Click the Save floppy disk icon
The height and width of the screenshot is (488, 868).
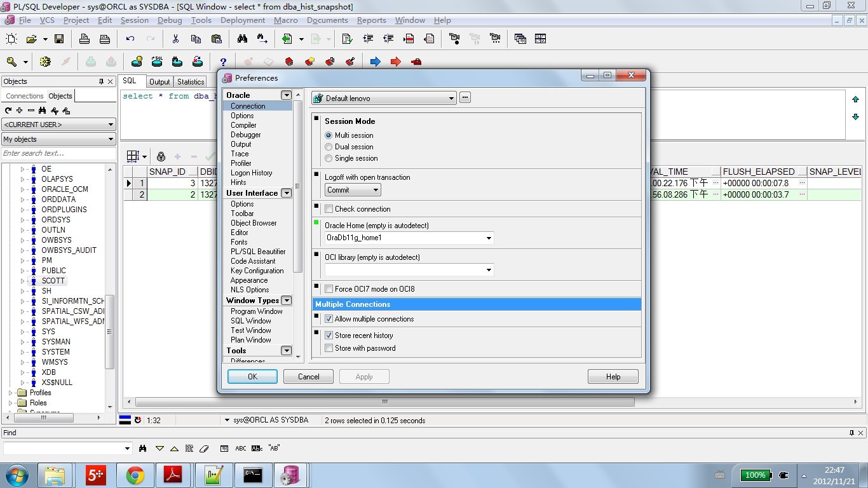59,39
